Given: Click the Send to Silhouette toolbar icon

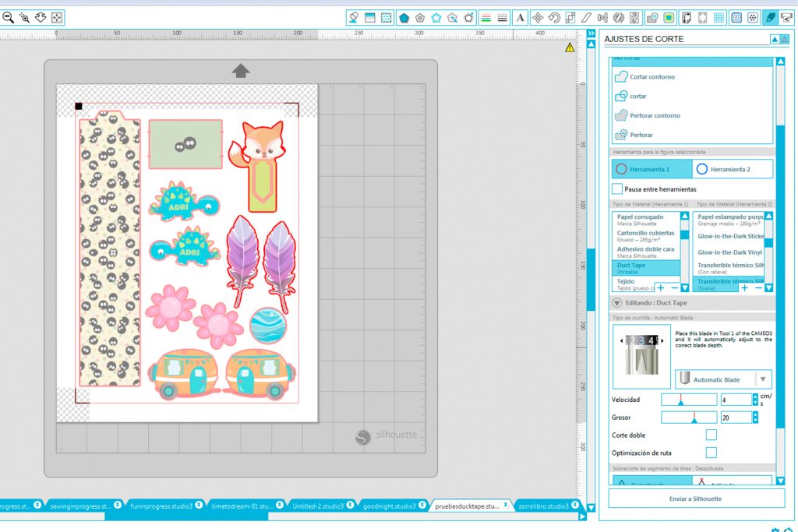Looking at the screenshot, I should [786, 18].
